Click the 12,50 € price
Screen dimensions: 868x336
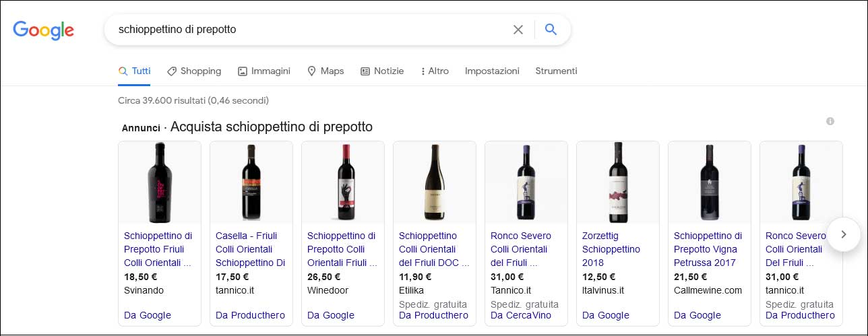(x=598, y=277)
